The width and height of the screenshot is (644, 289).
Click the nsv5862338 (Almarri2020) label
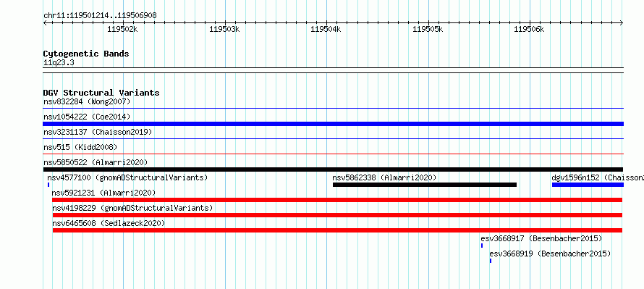point(384,177)
